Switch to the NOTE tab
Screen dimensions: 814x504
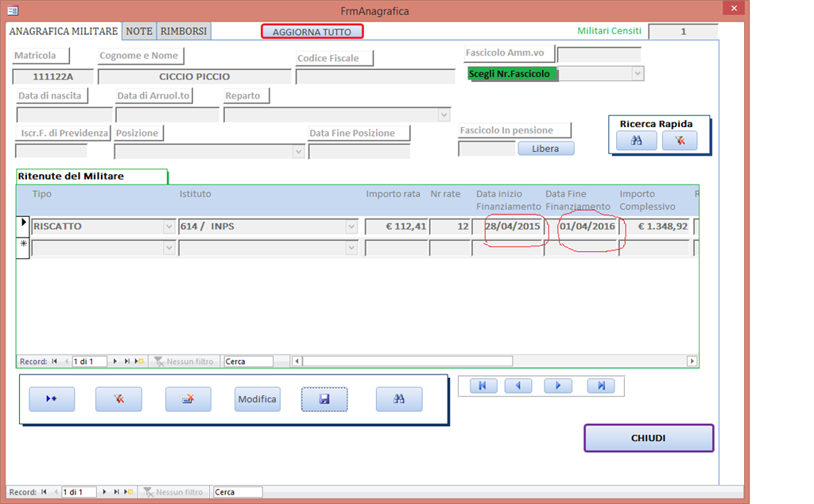[x=139, y=31]
